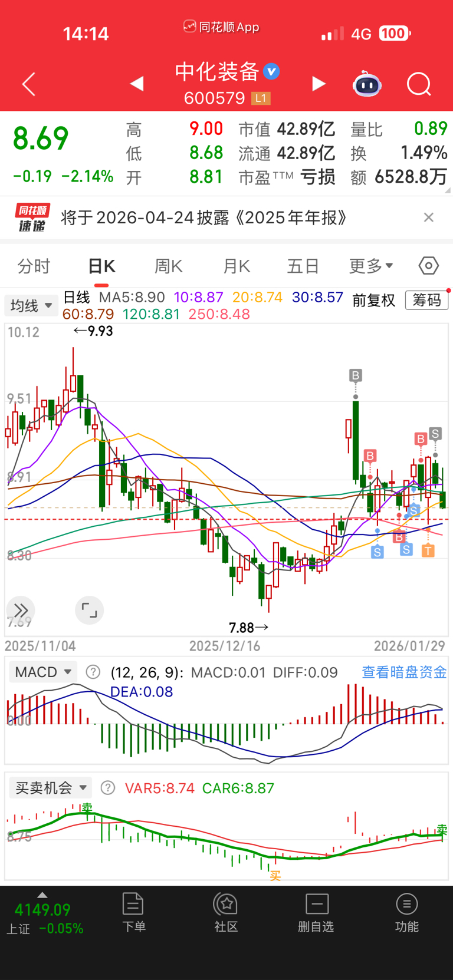Image resolution: width=453 pixels, height=980 pixels.
Task: Select the 月K tab
Action: pyautogui.click(x=237, y=266)
